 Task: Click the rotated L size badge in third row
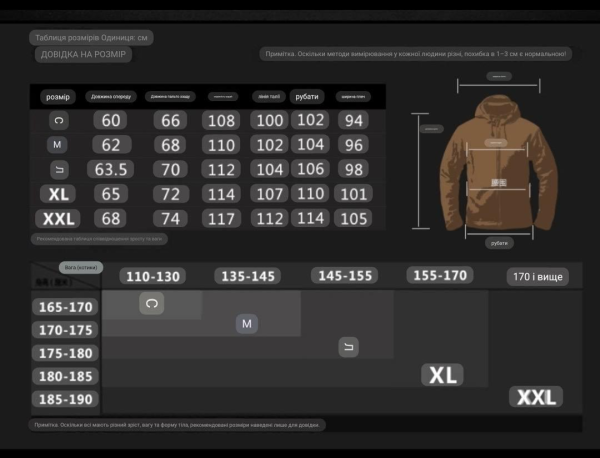60,170
